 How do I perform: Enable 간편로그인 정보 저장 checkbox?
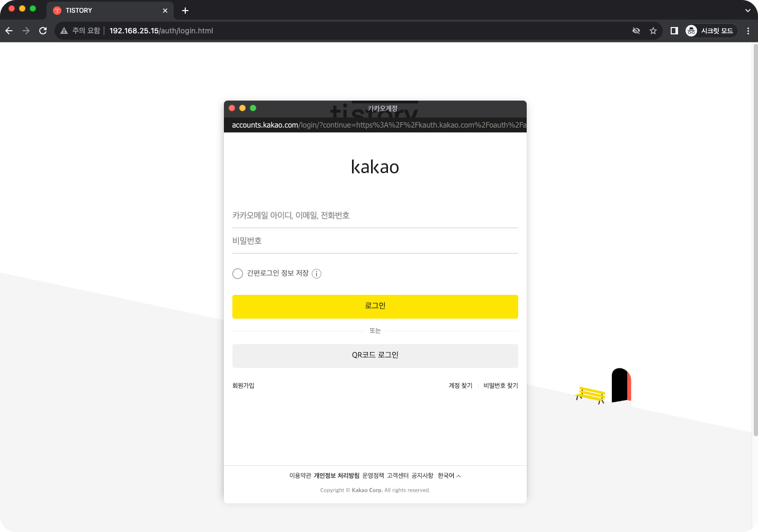click(238, 274)
